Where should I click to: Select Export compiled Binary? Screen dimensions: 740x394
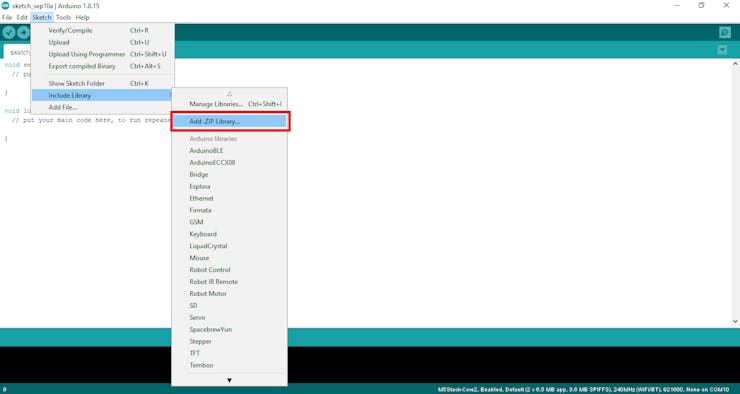coord(103,66)
